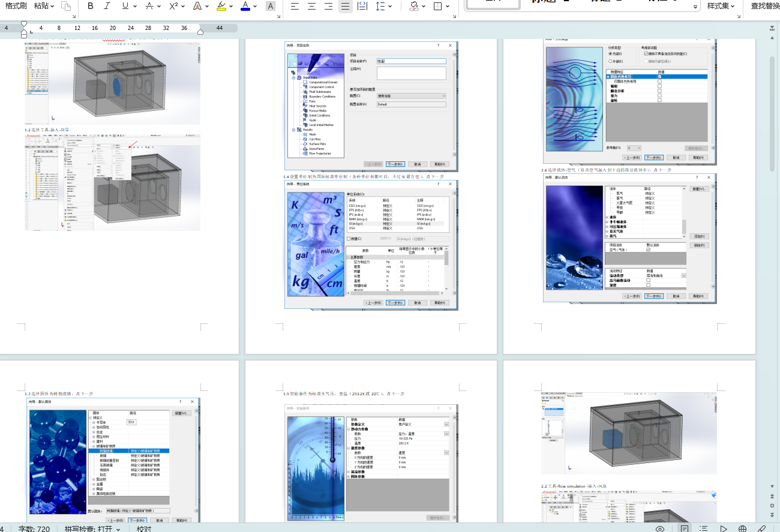Apply yellow highlight color to text
Screen dimensions: 780x532
pos(221,6)
